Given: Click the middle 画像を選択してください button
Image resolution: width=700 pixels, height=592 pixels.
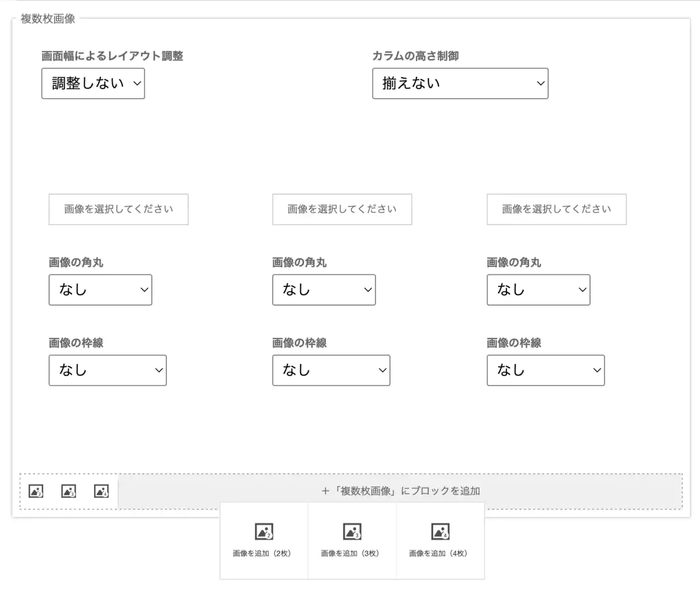Looking at the screenshot, I should (342, 209).
